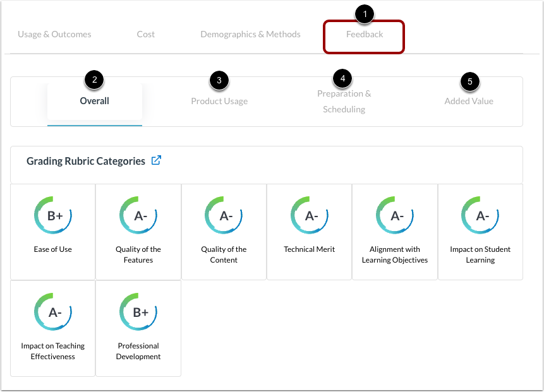The width and height of the screenshot is (544, 392).
Task: Click the B+ grade circle for Ease of Use
Action: (x=52, y=215)
